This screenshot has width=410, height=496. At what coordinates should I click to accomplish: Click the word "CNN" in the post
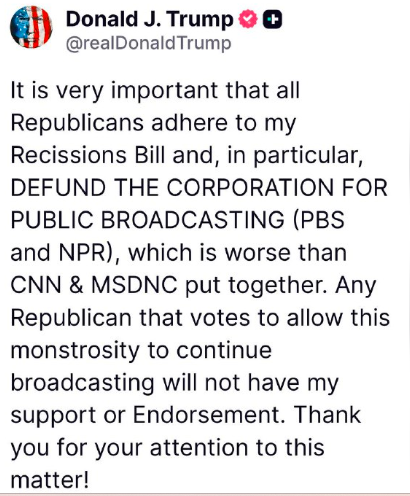pos(36,285)
